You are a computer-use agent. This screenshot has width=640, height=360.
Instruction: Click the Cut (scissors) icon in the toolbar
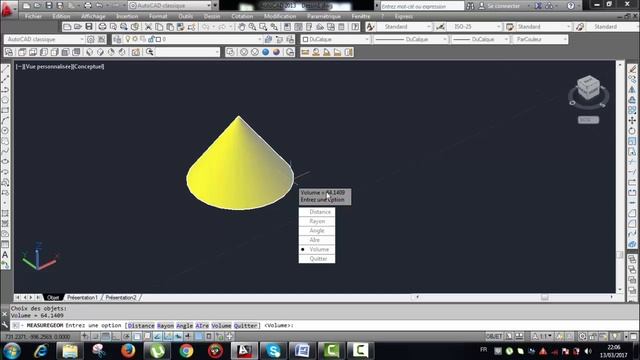[148, 27]
